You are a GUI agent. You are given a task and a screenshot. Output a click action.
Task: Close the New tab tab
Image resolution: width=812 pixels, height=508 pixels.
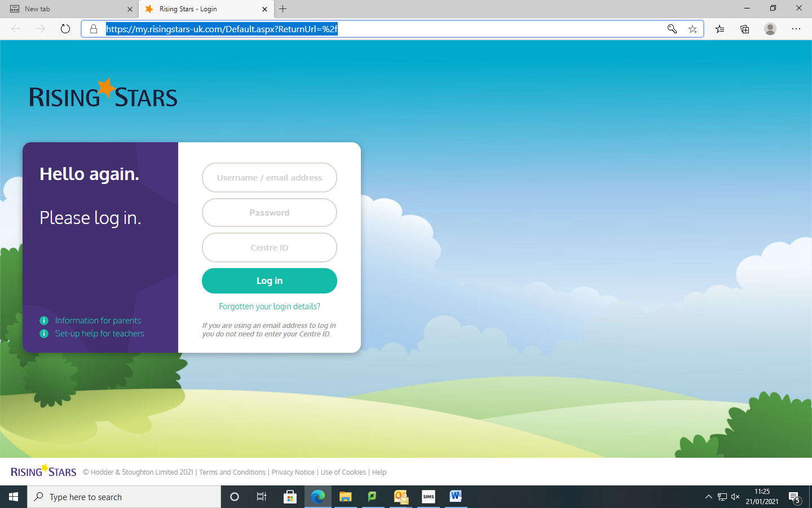pyautogui.click(x=130, y=9)
